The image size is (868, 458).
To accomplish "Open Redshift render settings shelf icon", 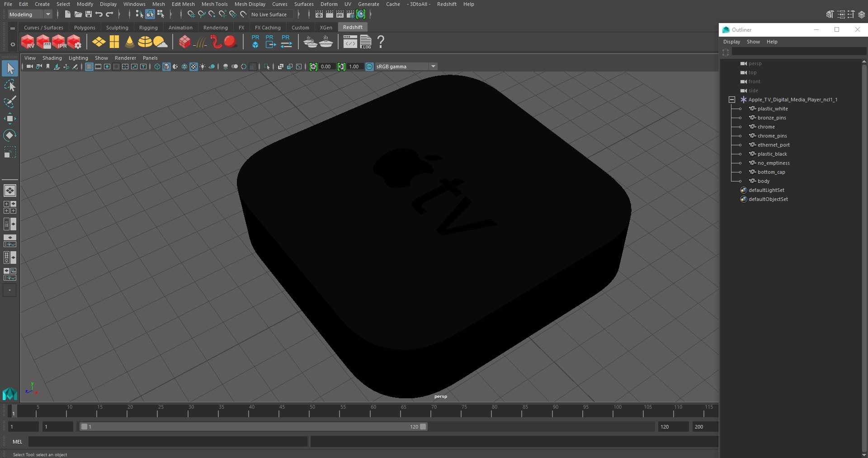I will [x=74, y=42].
